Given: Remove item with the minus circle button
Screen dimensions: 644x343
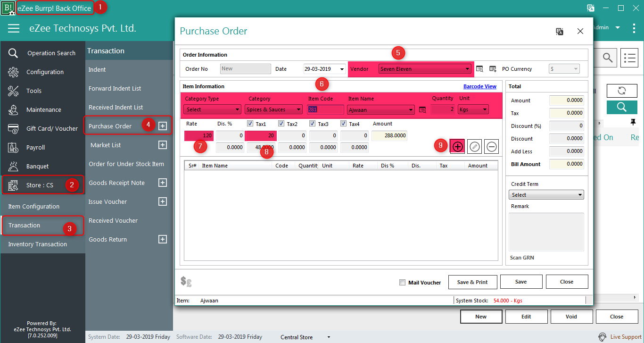Looking at the screenshot, I should pyautogui.click(x=491, y=147).
